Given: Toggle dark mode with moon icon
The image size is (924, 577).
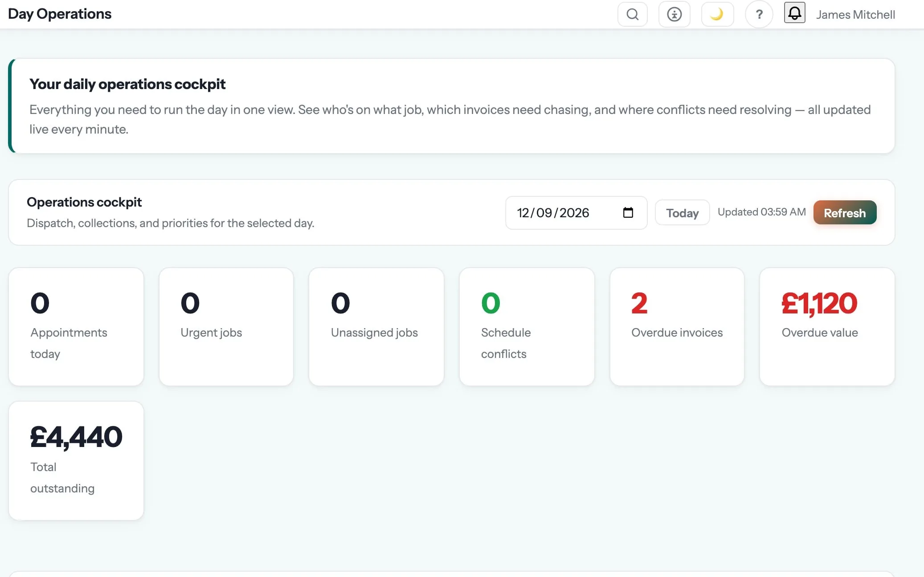Looking at the screenshot, I should [x=717, y=14].
